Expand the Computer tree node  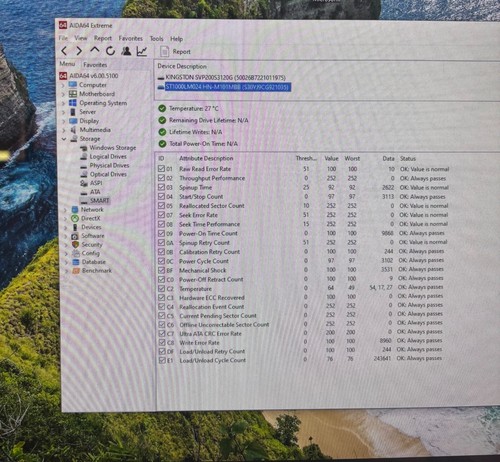pyautogui.click(x=63, y=85)
